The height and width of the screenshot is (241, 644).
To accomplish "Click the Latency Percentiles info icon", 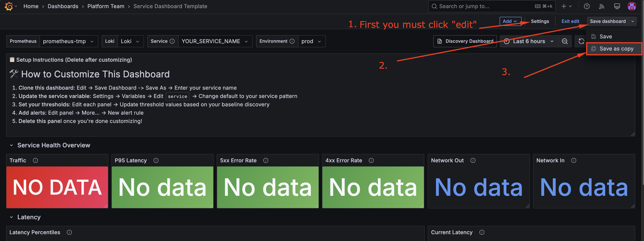I will (69, 232).
